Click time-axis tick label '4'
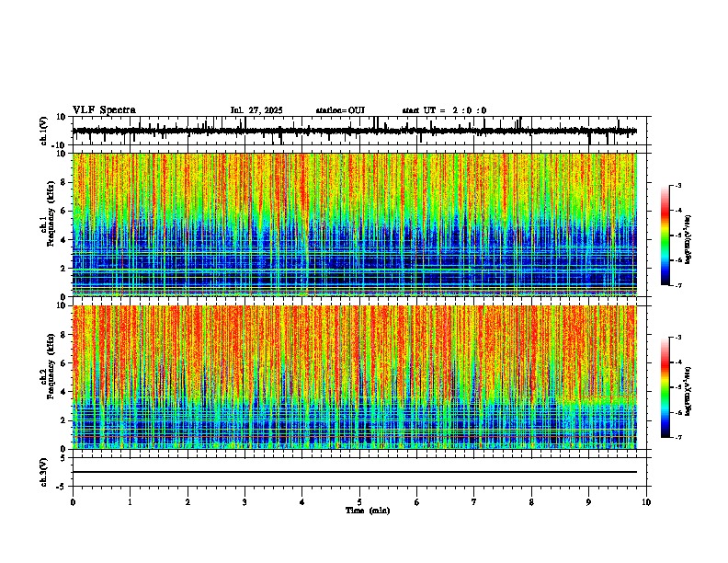The image size is (728, 563). pyautogui.click(x=302, y=502)
